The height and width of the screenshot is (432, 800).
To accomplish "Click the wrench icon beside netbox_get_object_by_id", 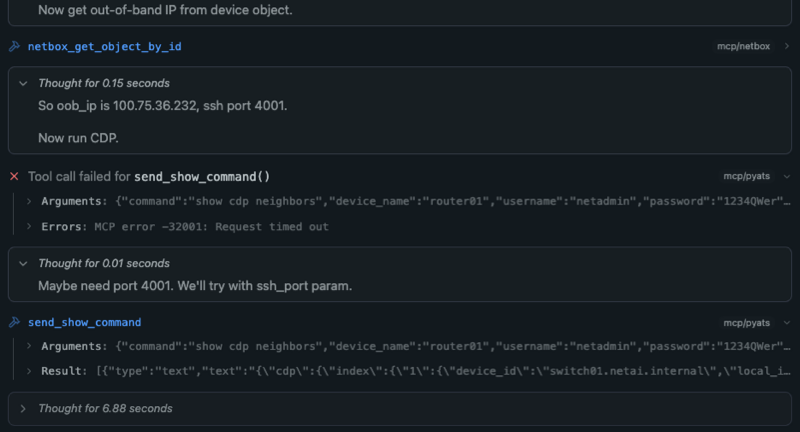I will (x=14, y=47).
